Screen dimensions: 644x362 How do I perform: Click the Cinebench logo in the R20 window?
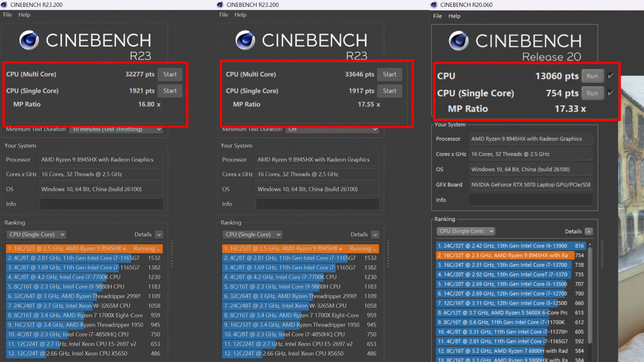pyautogui.click(x=459, y=41)
